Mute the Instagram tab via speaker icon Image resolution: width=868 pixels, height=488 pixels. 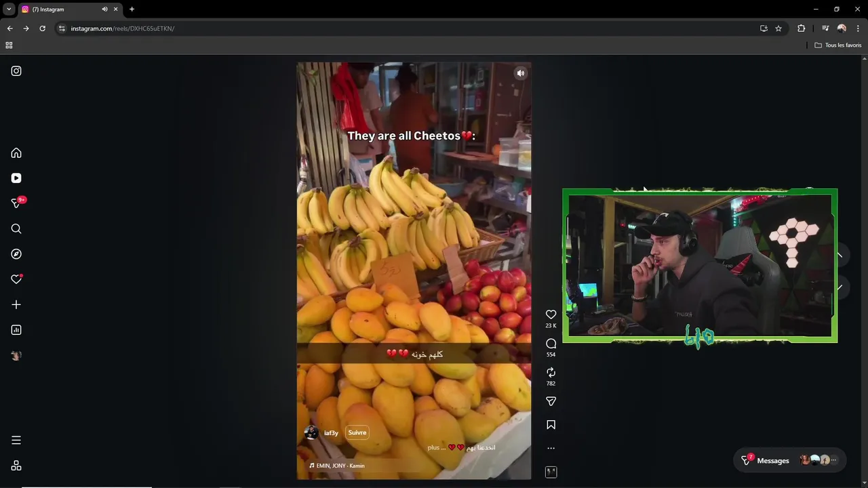pos(104,9)
